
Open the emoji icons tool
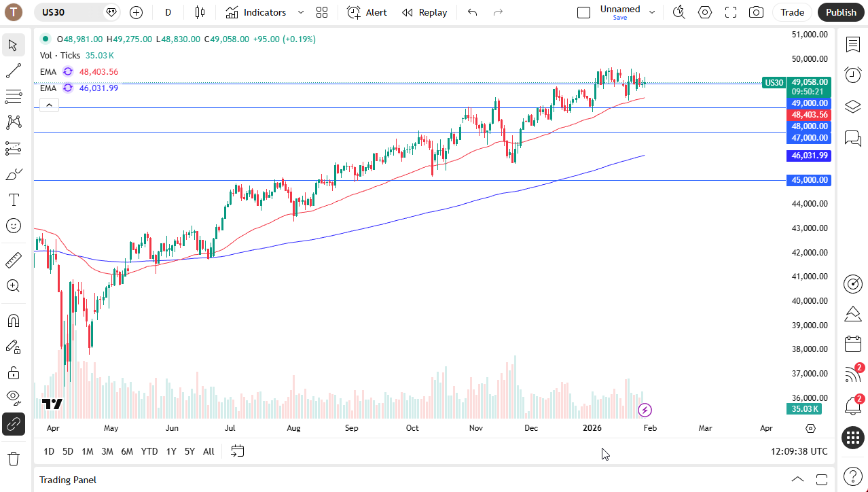13,226
